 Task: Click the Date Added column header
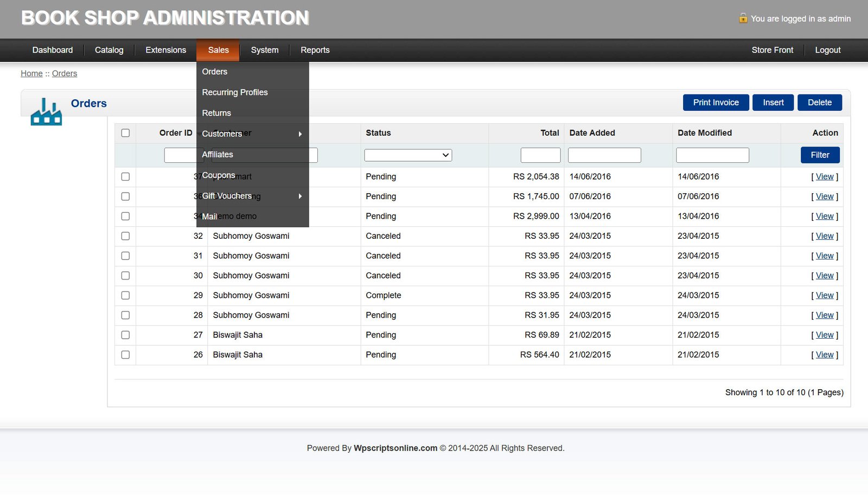(x=592, y=133)
